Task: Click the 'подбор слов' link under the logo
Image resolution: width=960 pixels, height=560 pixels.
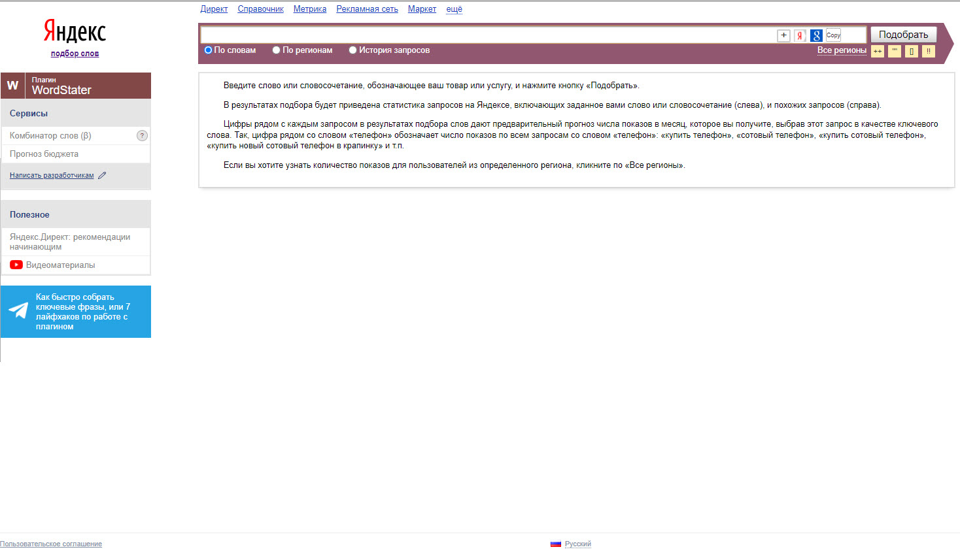Action: point(75,54)
